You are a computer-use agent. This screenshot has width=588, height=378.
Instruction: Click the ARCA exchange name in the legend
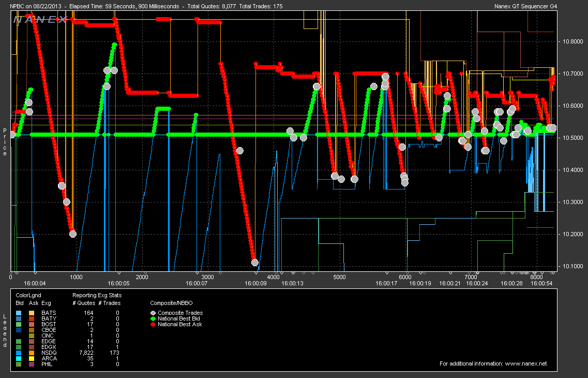(x=49, y=358)
